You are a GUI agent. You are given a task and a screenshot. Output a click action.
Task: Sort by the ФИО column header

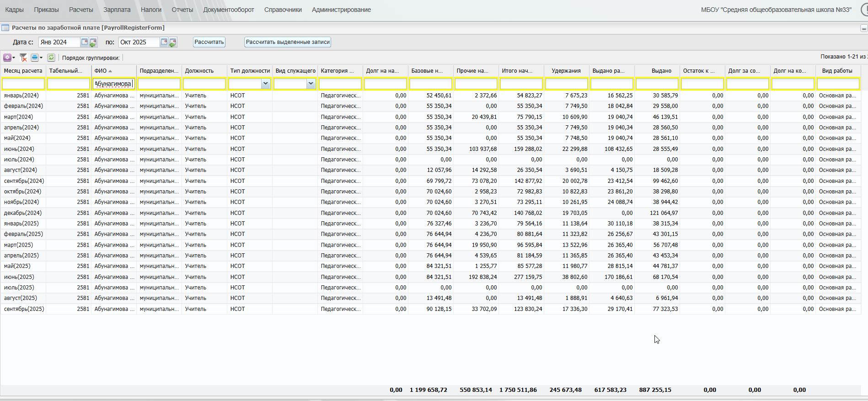coord(101,71)
